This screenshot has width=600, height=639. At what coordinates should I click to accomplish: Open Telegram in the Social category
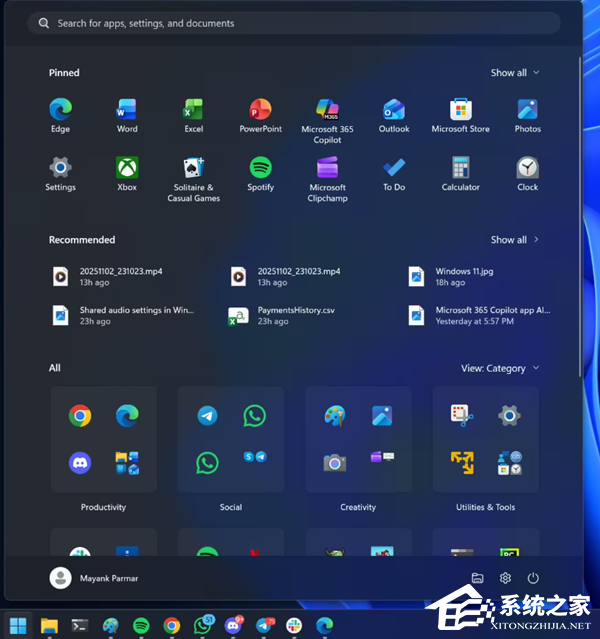[x=207, y=416]
